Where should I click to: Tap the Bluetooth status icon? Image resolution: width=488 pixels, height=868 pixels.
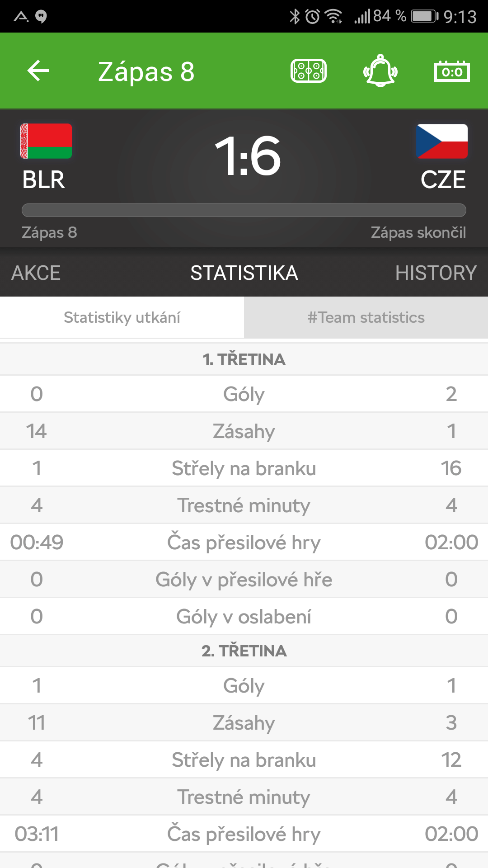[295, 17]
